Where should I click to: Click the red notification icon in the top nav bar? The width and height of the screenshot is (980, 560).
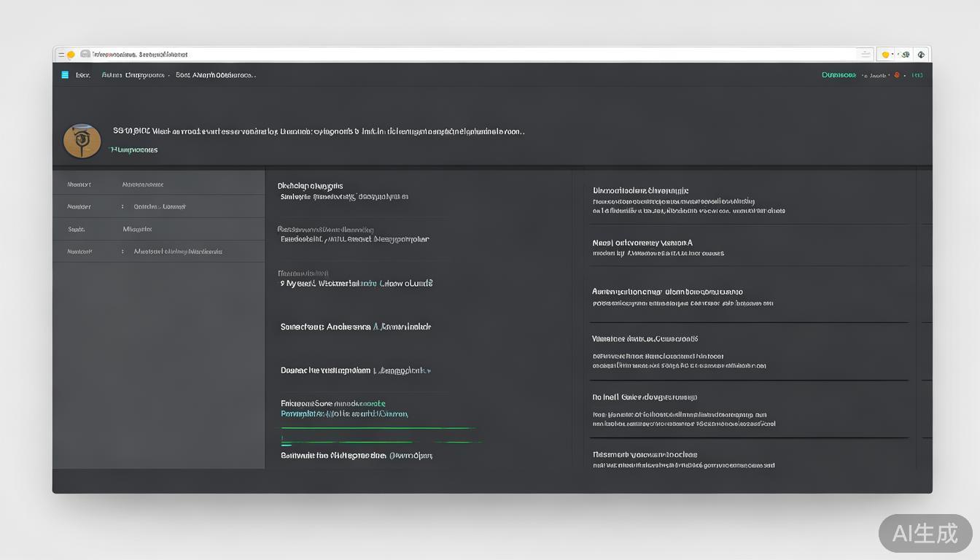[x=896, y=75]
